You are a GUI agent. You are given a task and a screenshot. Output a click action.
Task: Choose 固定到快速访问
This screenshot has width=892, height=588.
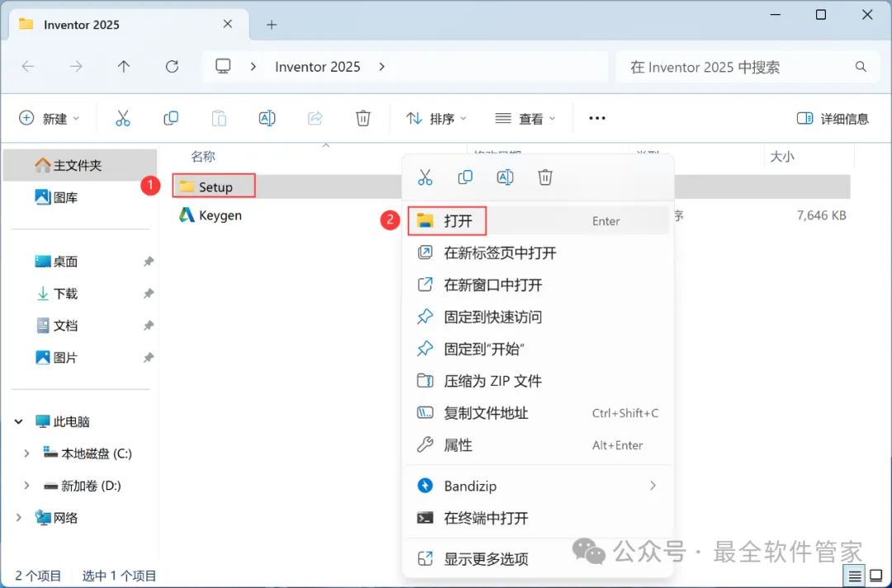pos(539,317)
